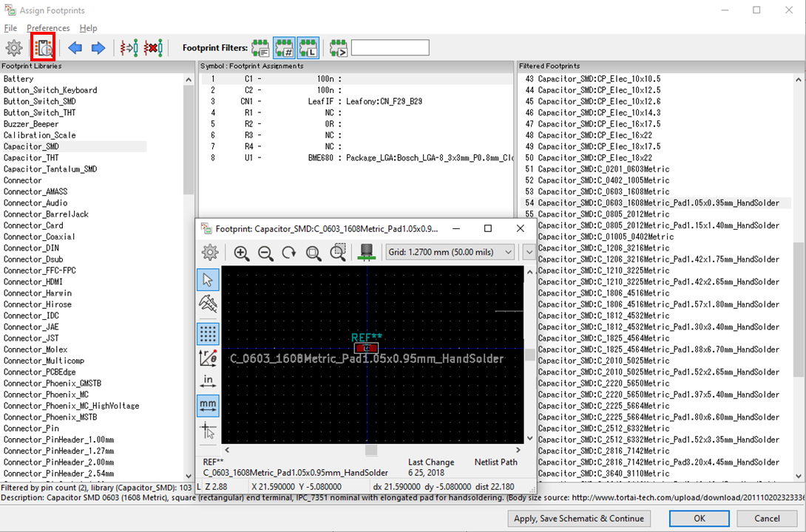Confirm with the OK button
The width and height of the screenshot is (806, 532).
(699, 519)
